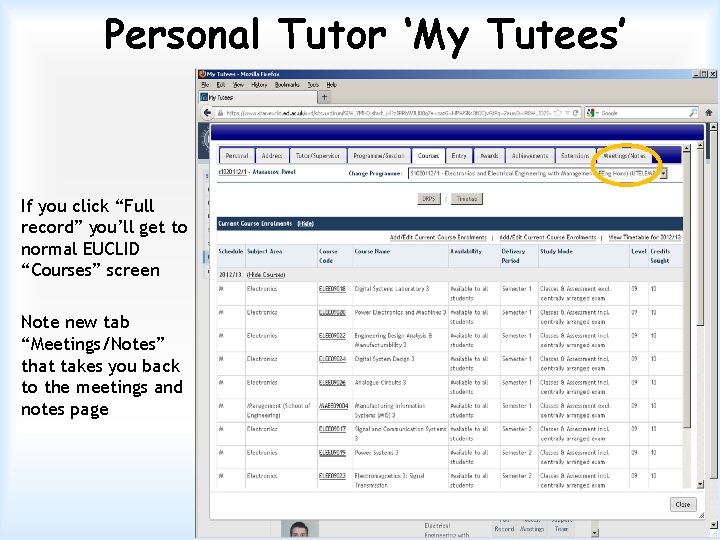Click the Google search engine icon

coord(591,112)
